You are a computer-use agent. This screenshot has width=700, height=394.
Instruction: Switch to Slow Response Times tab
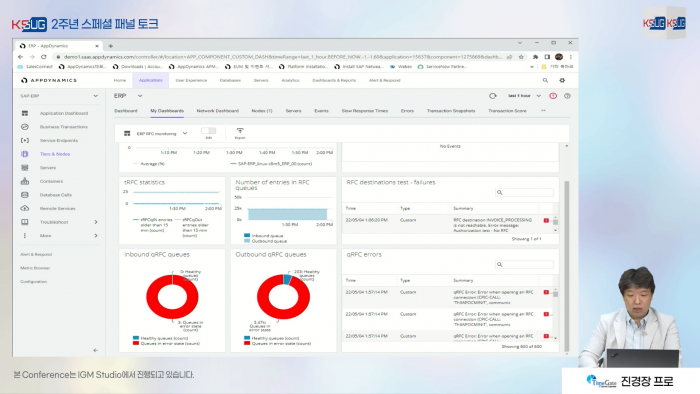tap(365, 111)
